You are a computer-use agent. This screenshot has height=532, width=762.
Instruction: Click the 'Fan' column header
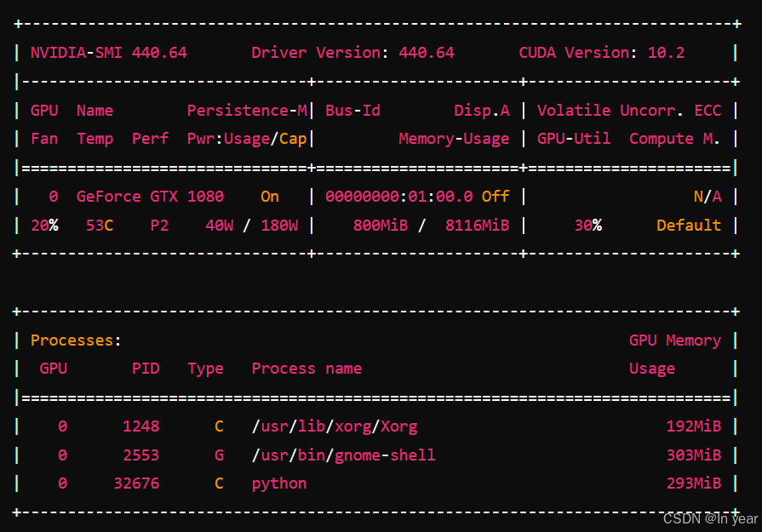pyautogui.click(x=44, y=139)
